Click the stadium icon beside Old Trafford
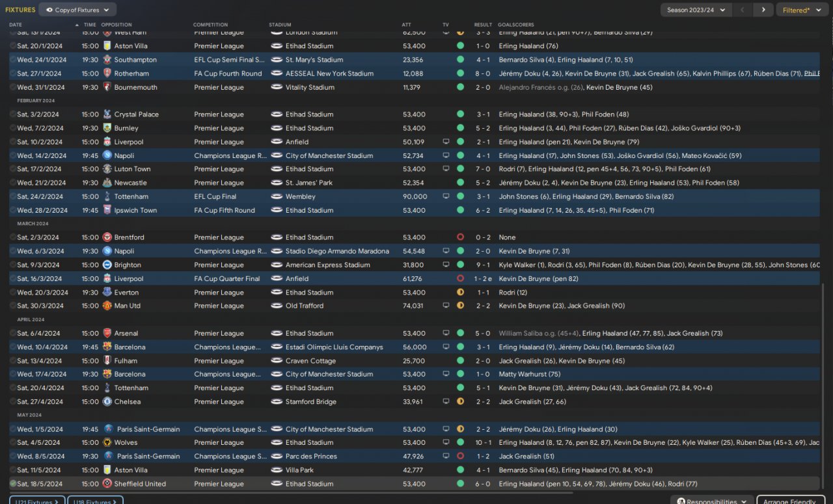The width and height of the screenshot is (833, 504). coord(277,306)
